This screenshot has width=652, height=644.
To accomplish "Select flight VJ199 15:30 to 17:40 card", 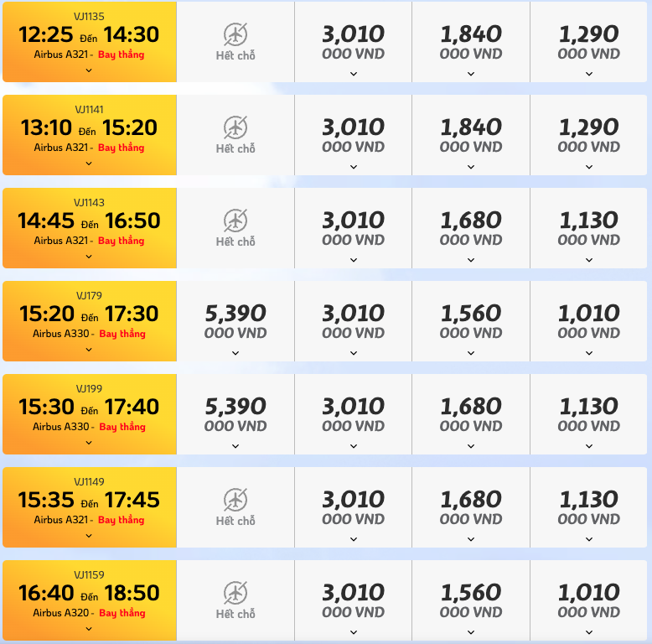I will [90, 414].
